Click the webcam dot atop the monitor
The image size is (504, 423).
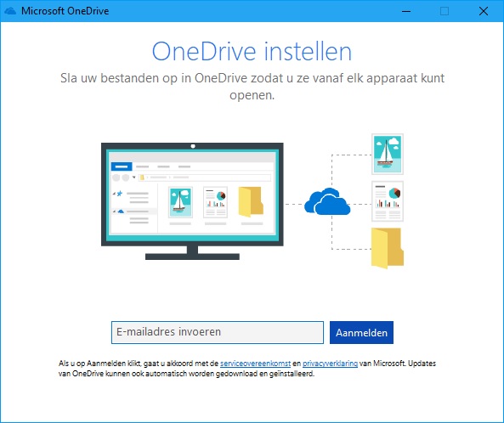pyautogui.click(x=193, y=146)
